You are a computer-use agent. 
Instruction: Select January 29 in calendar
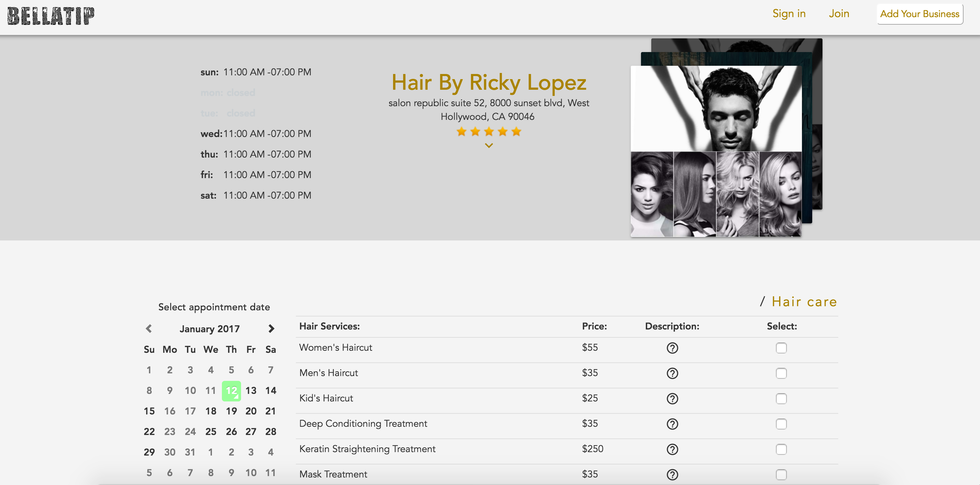coord(149,452)
